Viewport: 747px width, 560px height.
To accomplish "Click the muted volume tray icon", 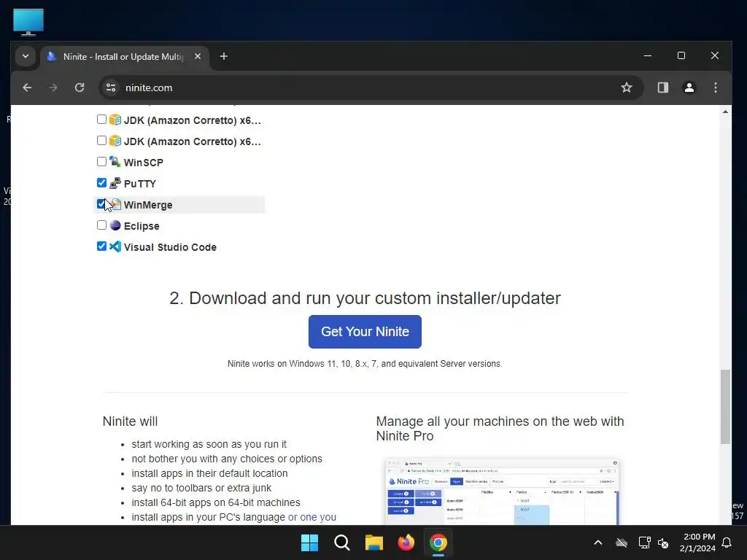I will [662, 542].
